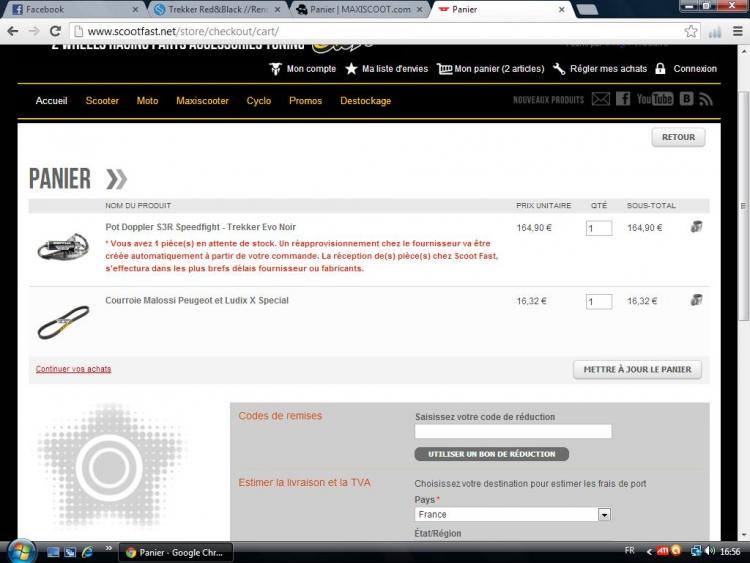Open the volume control in the system tray
Image resolution: width=750 pixels, height=563 pixels.
coord(710,551)
